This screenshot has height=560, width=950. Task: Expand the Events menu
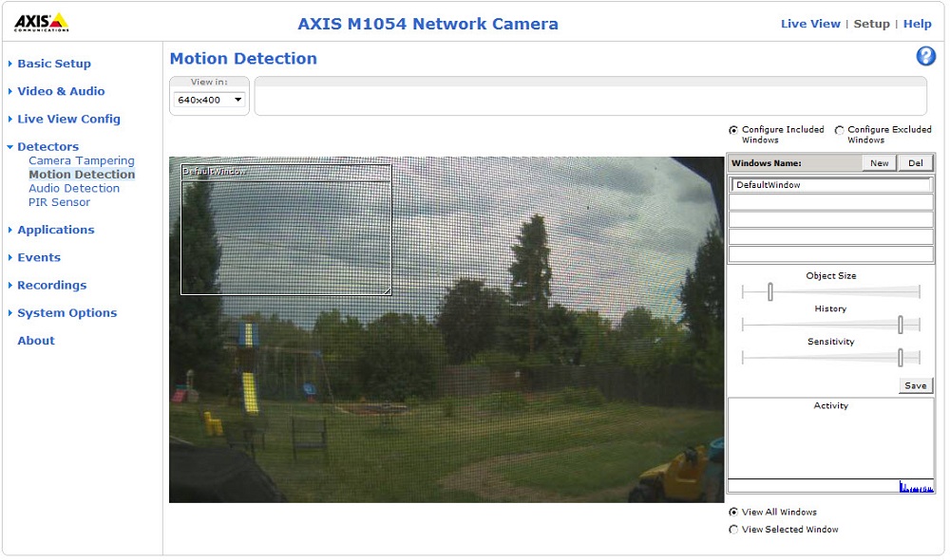(x=39, y=258)
